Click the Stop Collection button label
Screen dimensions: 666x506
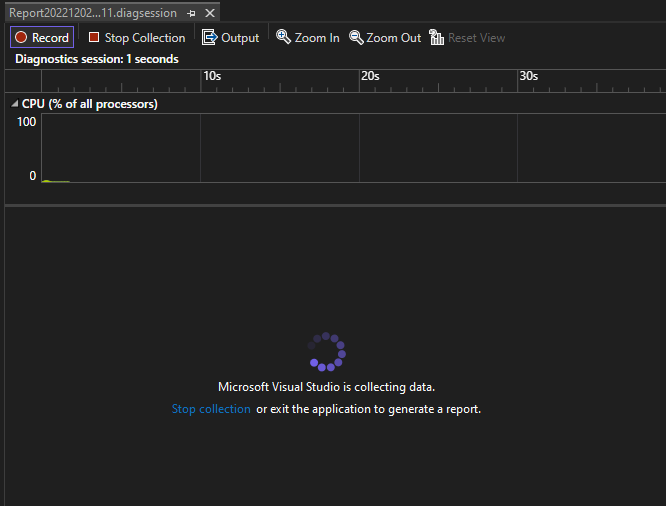(x=145, y=37)
